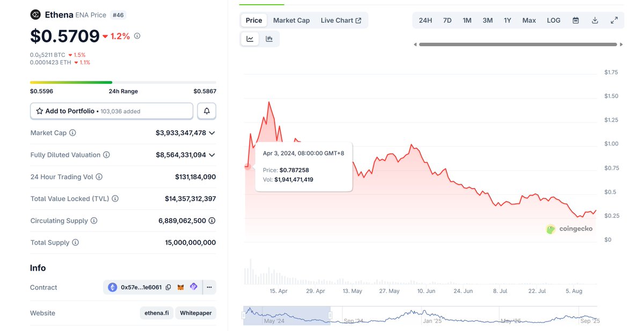Image resolution: width=644 pixels, height=331 pixels.
Task: Expand the Market Cap details chevron
Action: pyautogui.click(x=212, y=133)
